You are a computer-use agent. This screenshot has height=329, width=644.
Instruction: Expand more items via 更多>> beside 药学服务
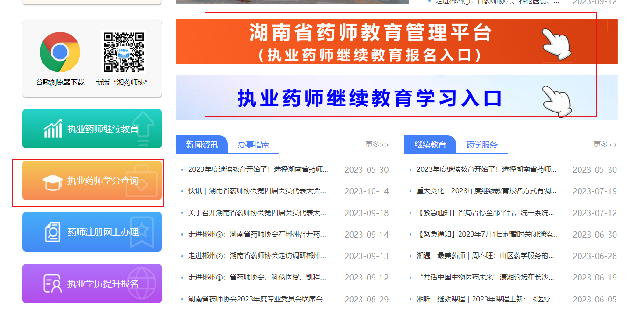click(605, 145)
